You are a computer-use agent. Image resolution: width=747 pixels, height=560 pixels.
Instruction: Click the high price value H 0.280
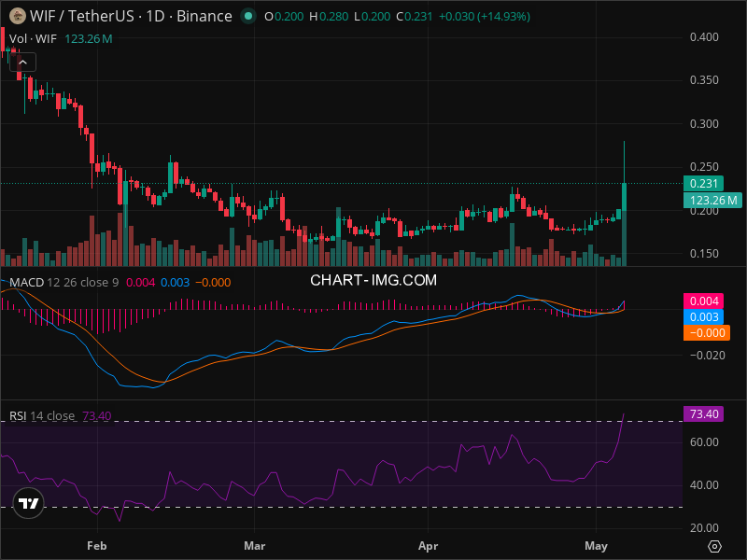pos(329,17)
